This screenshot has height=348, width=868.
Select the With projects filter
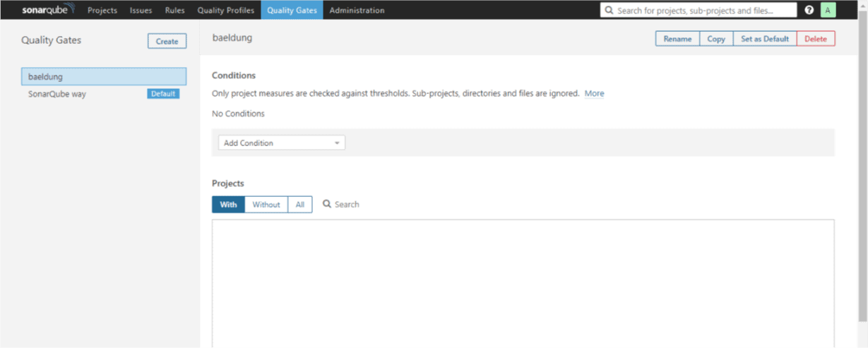tap(228, 204)
